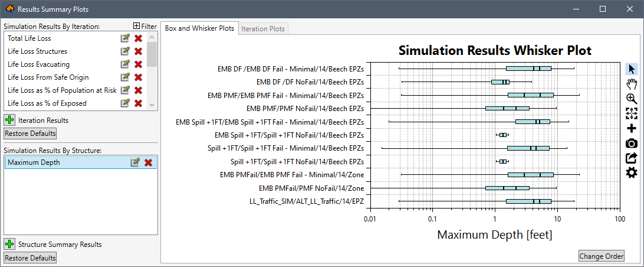
Task: Expand the Filter options
Action: click(145, 27)
